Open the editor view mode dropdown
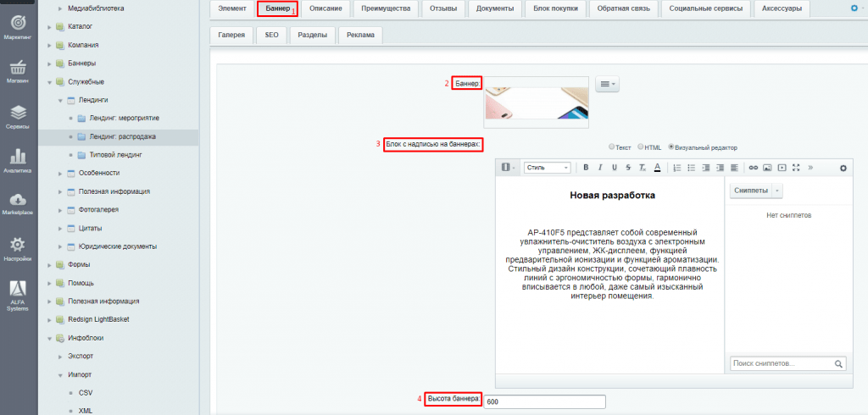The image size is (868, 415). [x=509, y=168]
